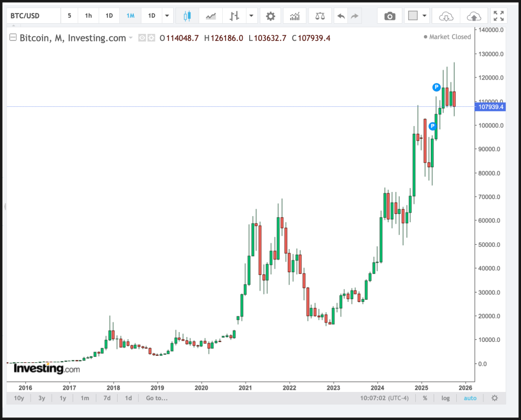Open the time interval dropdown arrow

pos(167,16)
